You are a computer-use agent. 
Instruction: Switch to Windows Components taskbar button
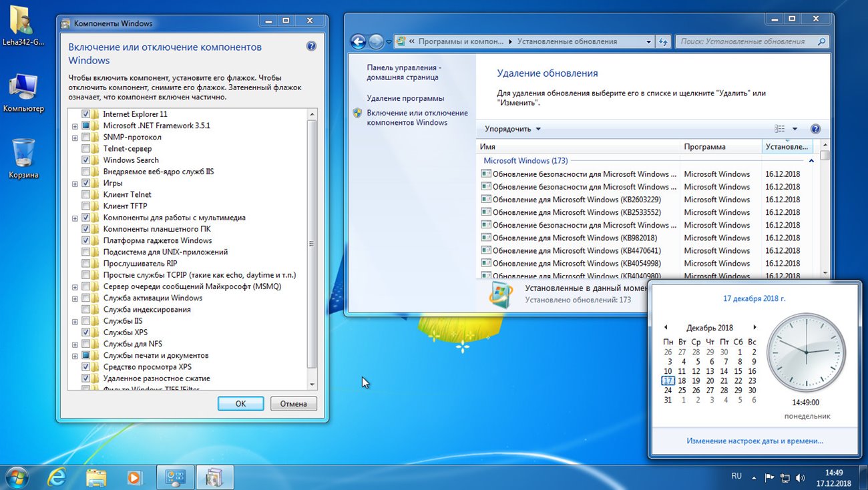(x=215, y=477)
